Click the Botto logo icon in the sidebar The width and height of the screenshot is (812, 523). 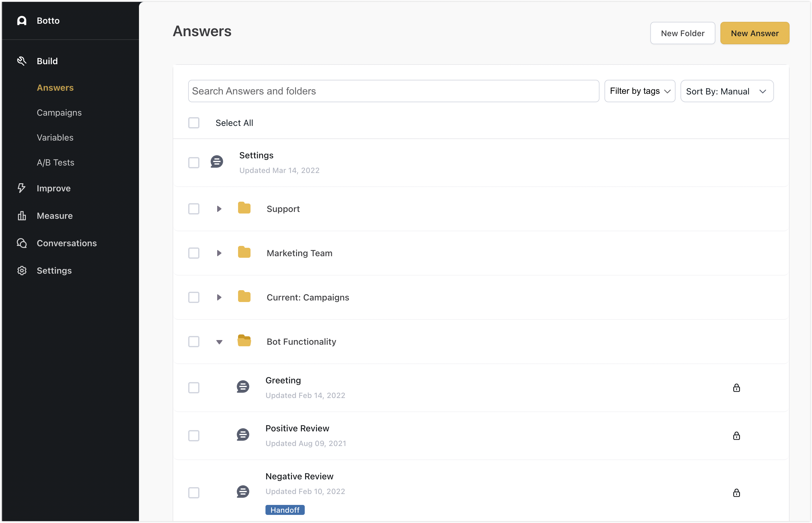pos(22,21)
